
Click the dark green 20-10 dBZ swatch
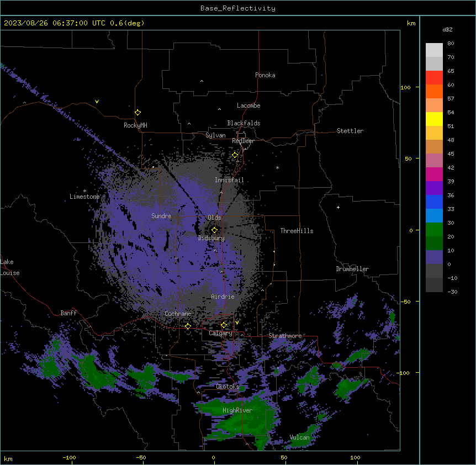point(434,244)
